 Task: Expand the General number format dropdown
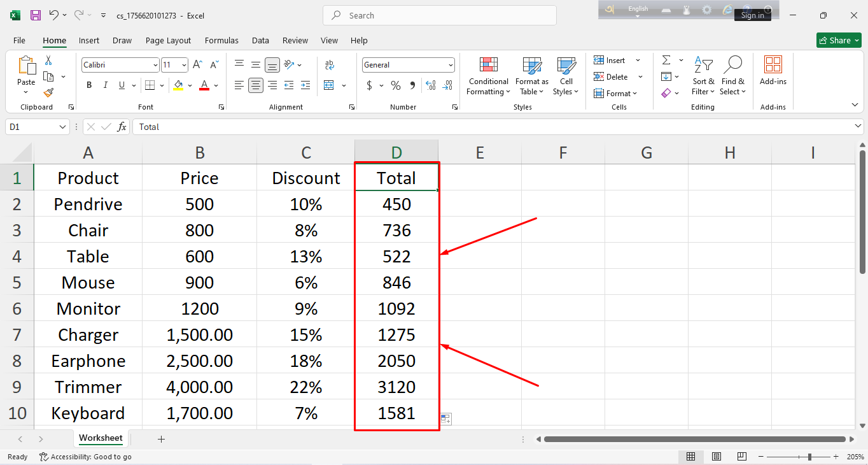coord(451,65)
